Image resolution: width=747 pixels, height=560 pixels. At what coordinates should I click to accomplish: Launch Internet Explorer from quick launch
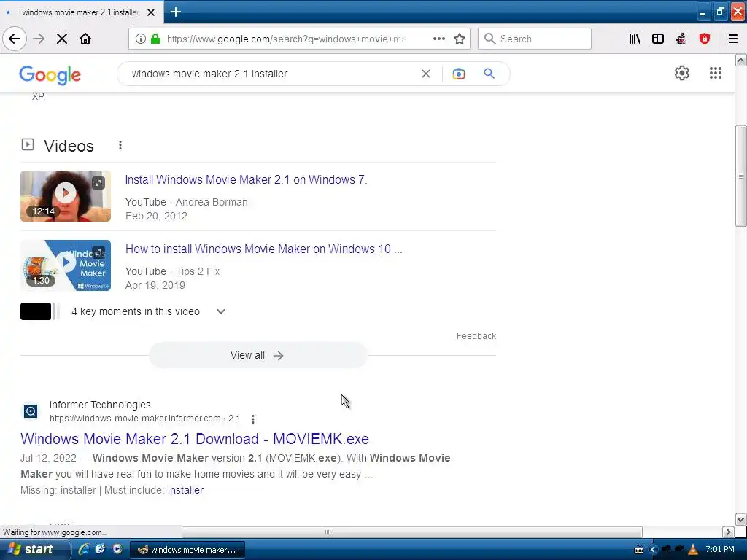point(84,549)
